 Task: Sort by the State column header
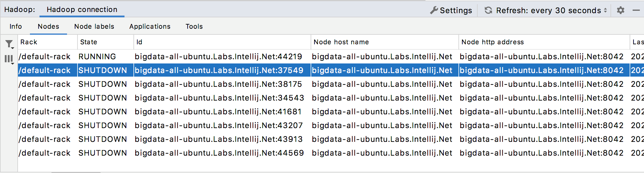pyautogui.click(x=89, y=42)
